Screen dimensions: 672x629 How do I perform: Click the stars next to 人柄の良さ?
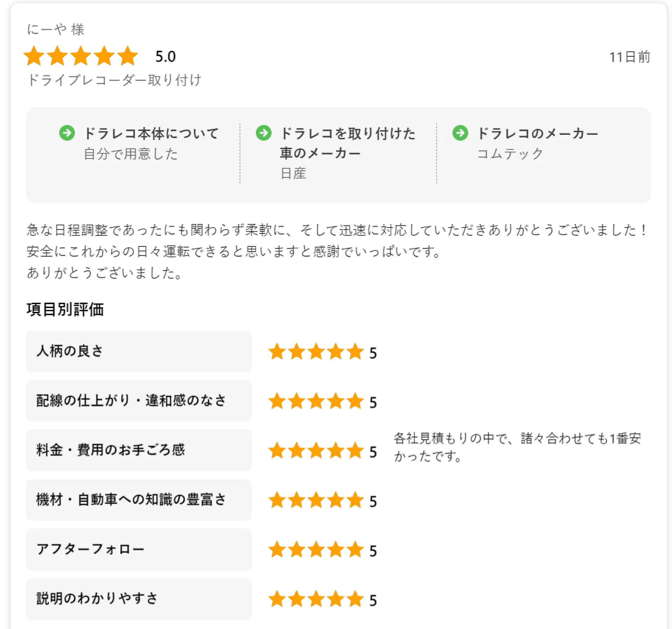coord(316,351)
